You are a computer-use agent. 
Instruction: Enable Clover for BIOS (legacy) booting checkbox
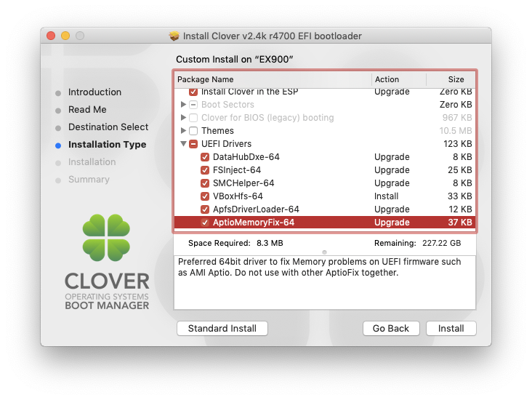pos(193,118)
